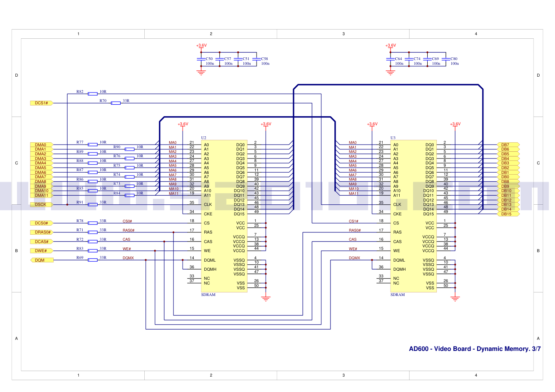Click the DB0 output port
The height and width of the screenshot is (392, 555).
508,177
